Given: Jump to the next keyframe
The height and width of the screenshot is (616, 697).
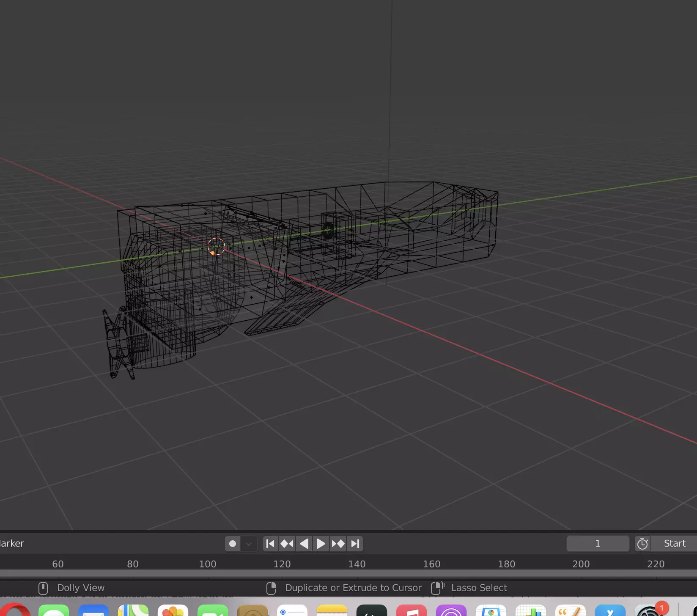Looking at the screenshot, I should click(338, 544).
